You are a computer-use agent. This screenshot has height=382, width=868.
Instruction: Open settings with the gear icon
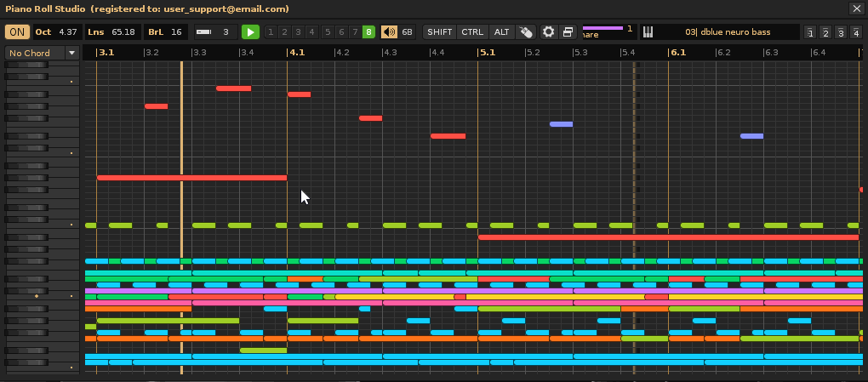(549, 32)
